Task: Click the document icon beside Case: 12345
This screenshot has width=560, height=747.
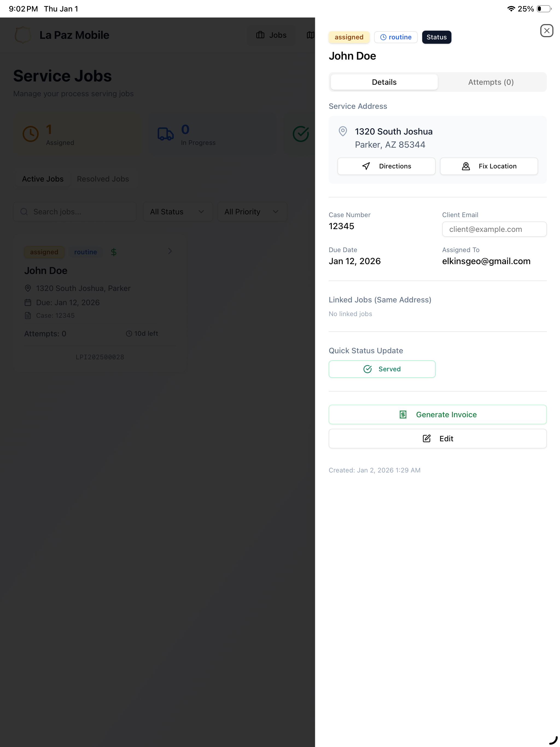Action: click(x=28, y=316)
